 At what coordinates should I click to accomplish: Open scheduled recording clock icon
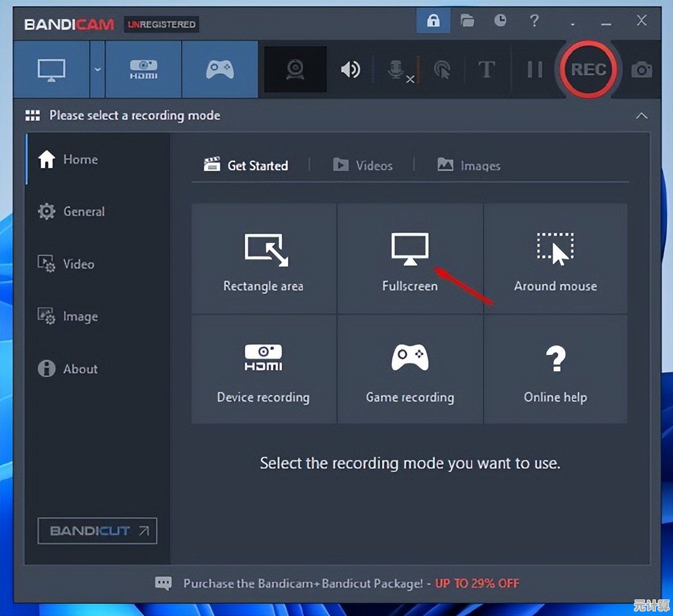[x=500, y=20]
